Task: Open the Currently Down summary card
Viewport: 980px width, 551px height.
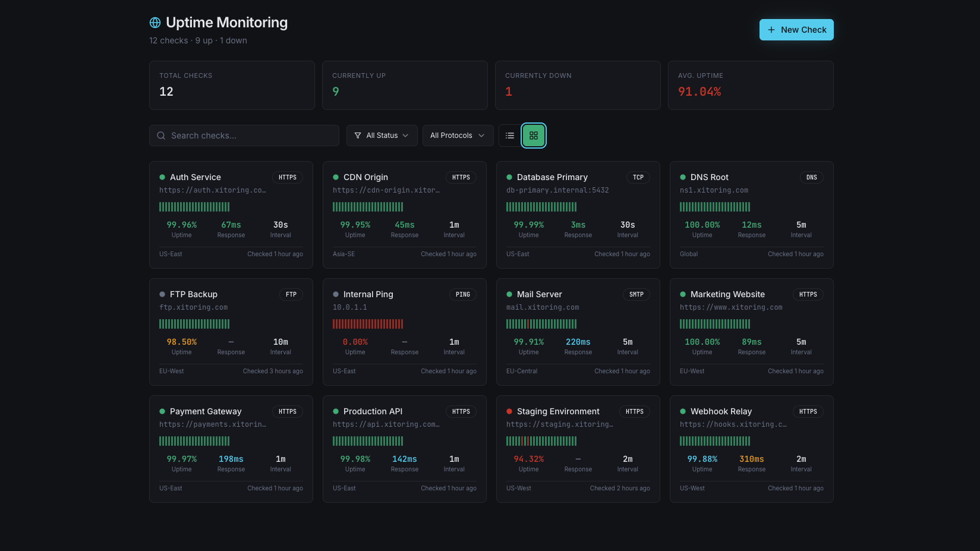Action: click(577, 85)
